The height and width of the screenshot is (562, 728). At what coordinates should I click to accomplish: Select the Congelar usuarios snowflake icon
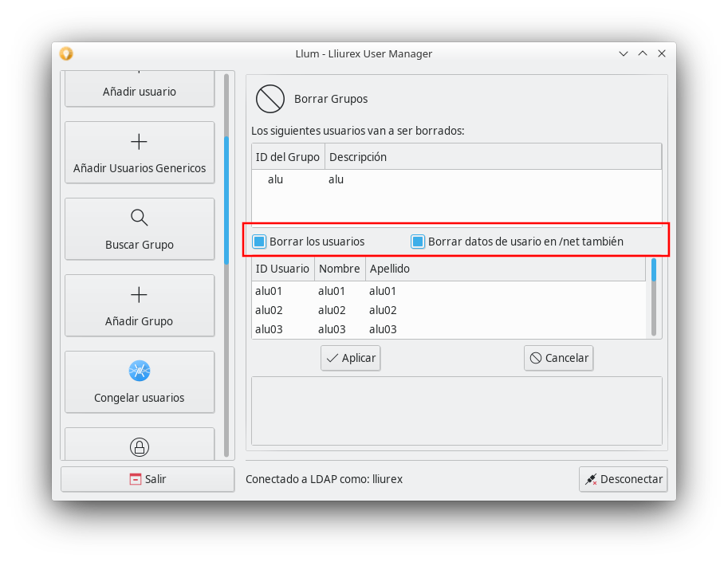click(139, 371)
